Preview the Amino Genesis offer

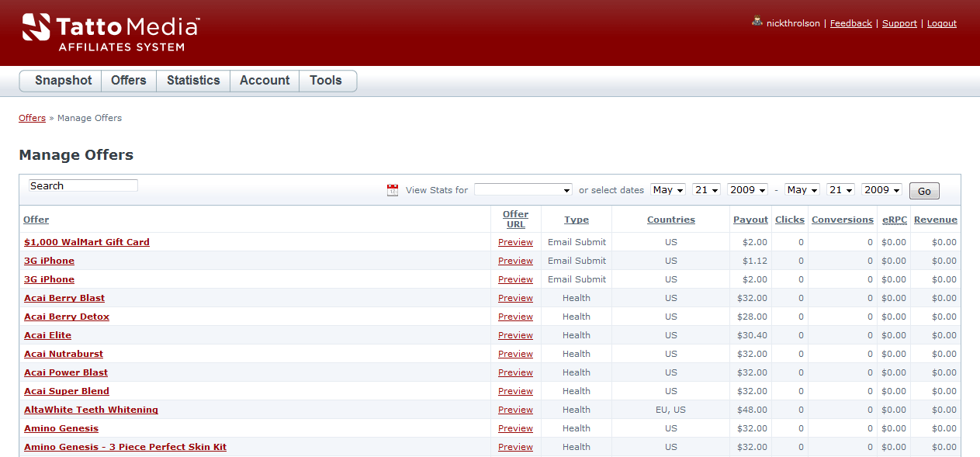pyautogui.click(x=515, y=428)
